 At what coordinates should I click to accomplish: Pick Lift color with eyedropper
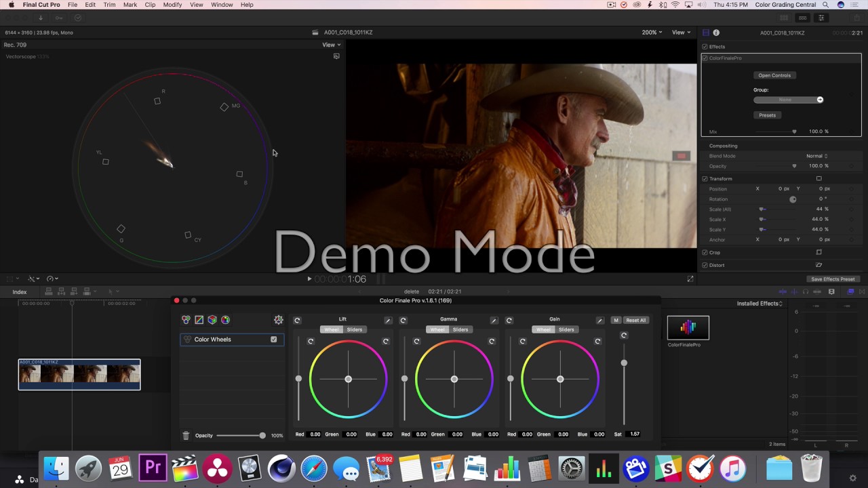point(388,320)
